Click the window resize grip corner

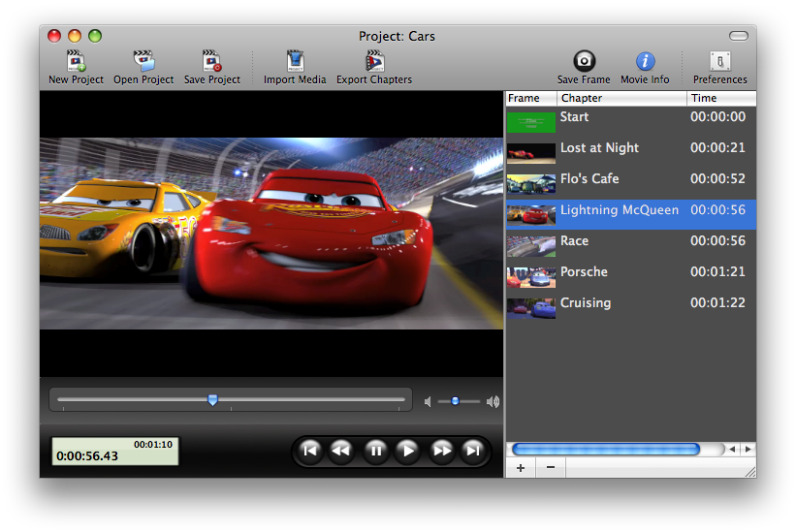coord(750,472)
